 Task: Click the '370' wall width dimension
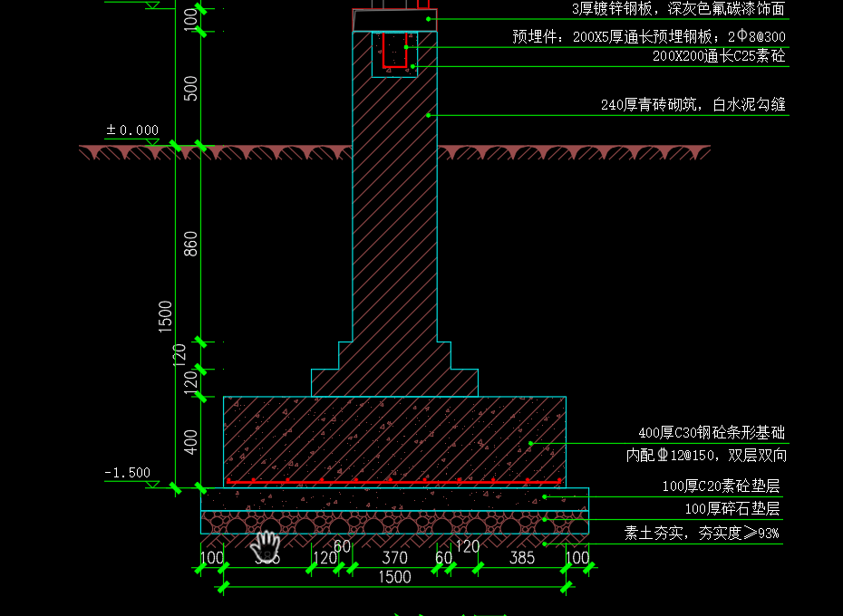pyautogui.click(x=394, y=557)
